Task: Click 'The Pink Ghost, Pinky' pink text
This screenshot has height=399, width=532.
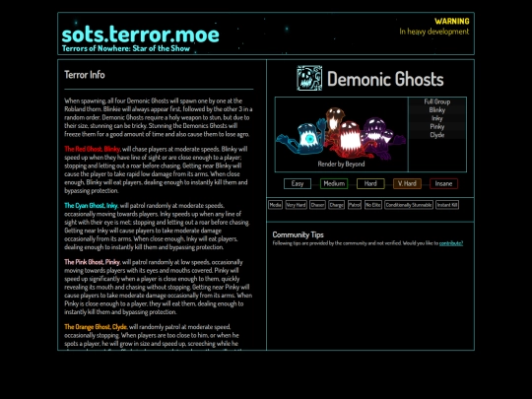Action: click(93, 262)
